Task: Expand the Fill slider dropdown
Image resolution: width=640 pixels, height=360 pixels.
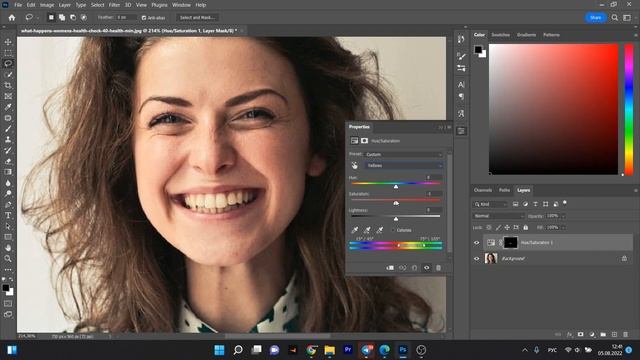Action: pyautogui.click(x=563, y=227)
